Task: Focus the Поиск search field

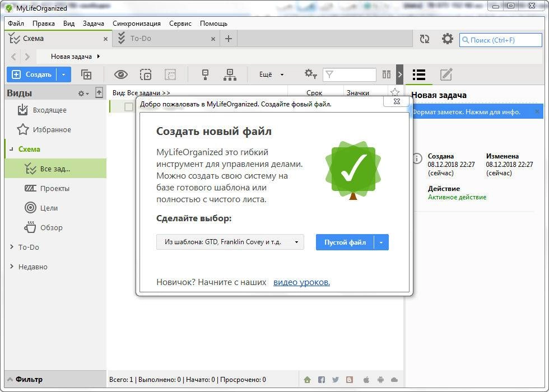Action: pyautogui.click(x=501, y=40)
